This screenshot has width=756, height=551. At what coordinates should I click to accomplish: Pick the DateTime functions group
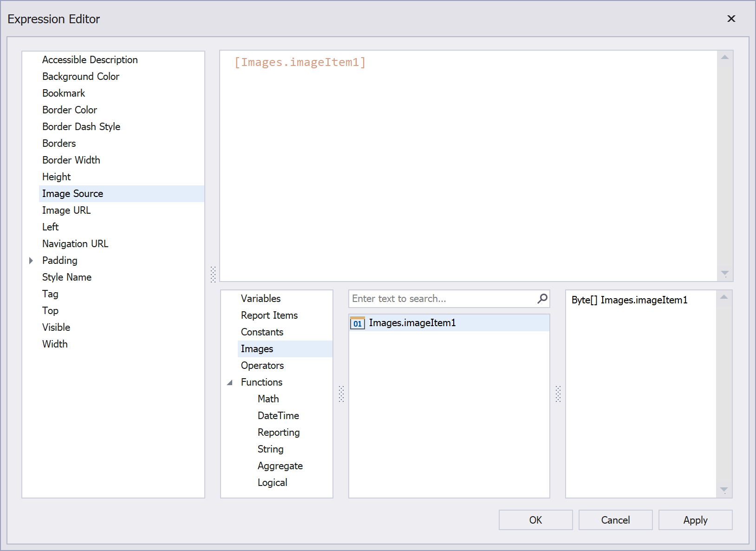pos(278,416)
